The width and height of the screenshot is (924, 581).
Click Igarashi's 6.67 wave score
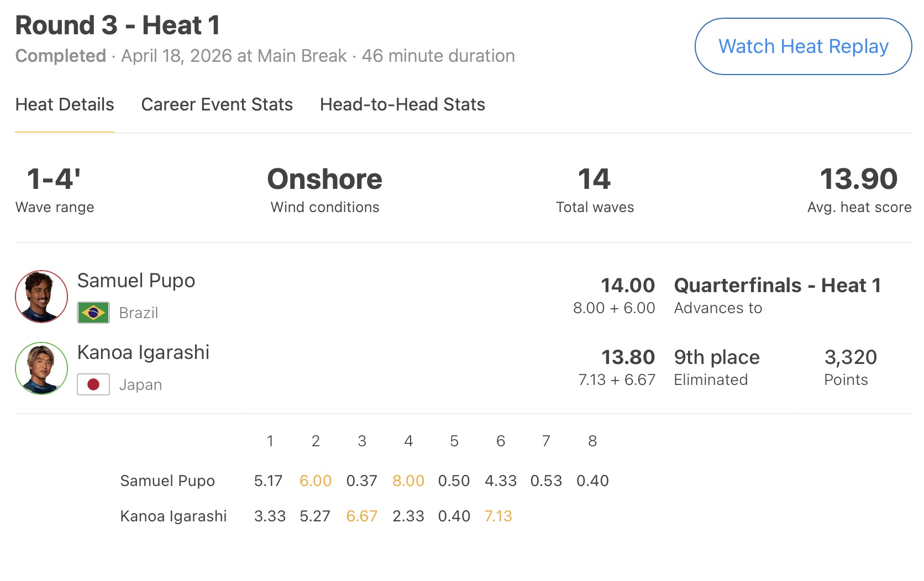361,516
